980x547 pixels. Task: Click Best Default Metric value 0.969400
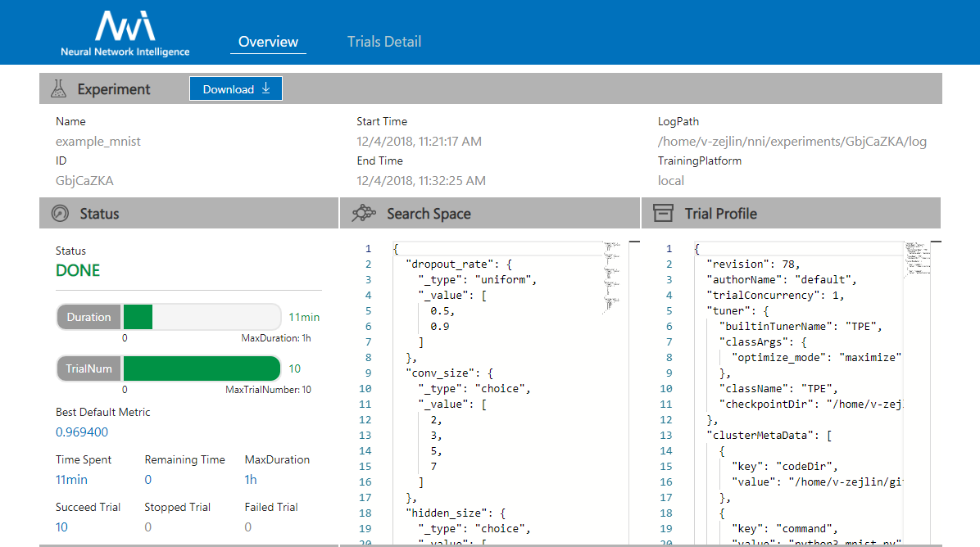coord(82,432)
